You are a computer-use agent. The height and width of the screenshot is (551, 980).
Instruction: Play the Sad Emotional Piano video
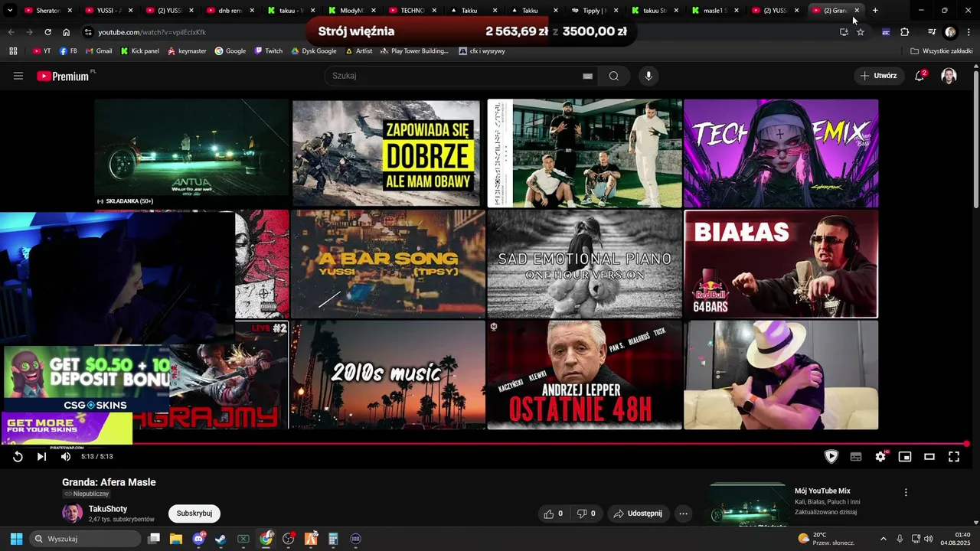584,264
